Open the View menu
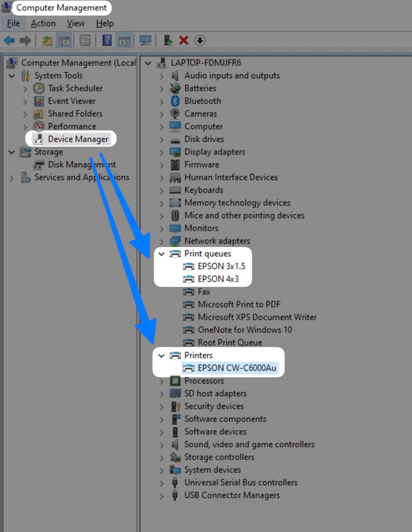This screenshot has width=412, height=532. point(76,23)
